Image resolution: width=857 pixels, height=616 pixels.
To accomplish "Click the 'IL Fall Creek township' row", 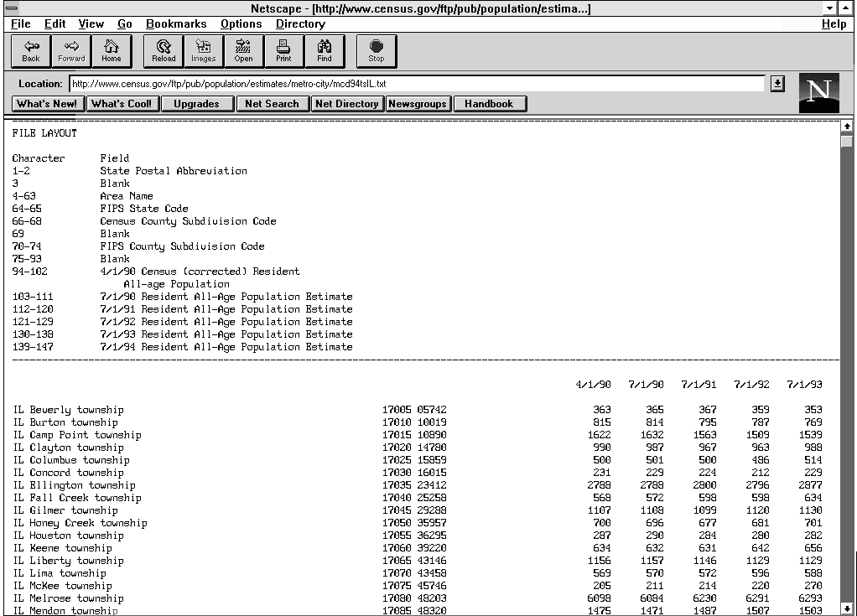I will pos(418,498).
